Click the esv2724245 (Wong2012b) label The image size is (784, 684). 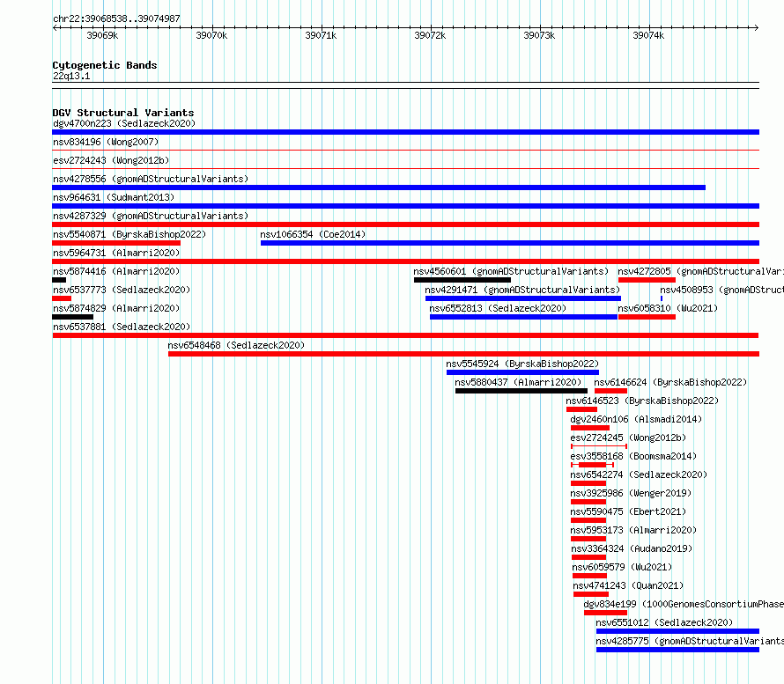click(x=628, y=438)
